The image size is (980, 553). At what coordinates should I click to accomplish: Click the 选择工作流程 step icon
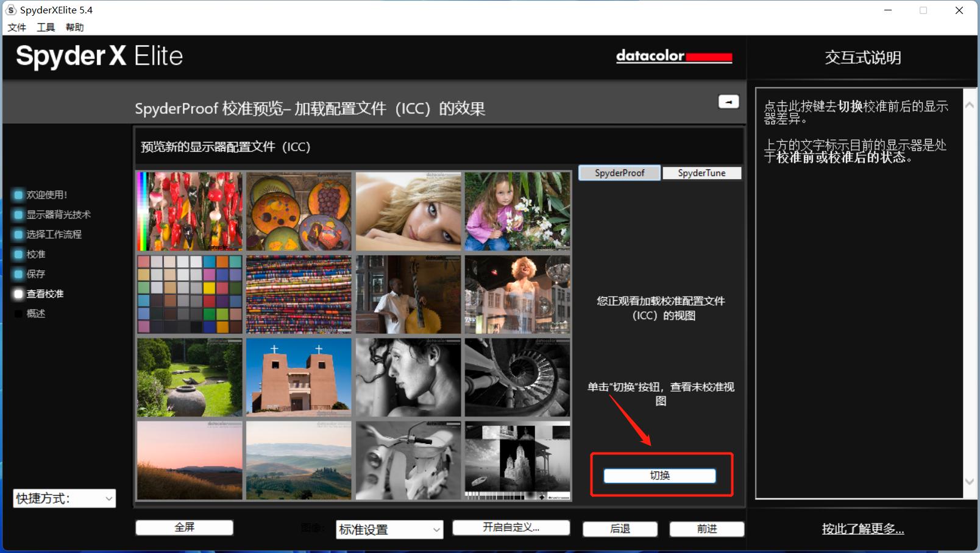pyautogui.click(x=18, y=234)
